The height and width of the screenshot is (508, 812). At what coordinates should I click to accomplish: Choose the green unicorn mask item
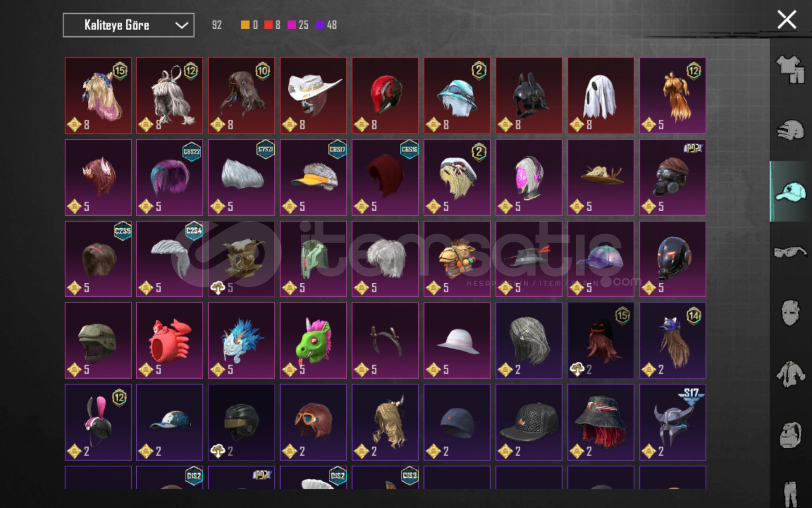coord(313,340)
